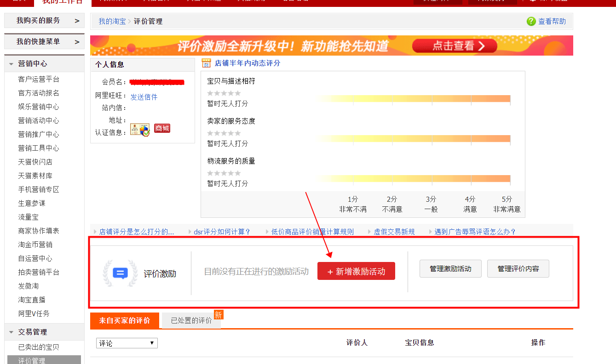Click the certification shield icon beside 认证信息
616x364 pixels.
[140, 130]
